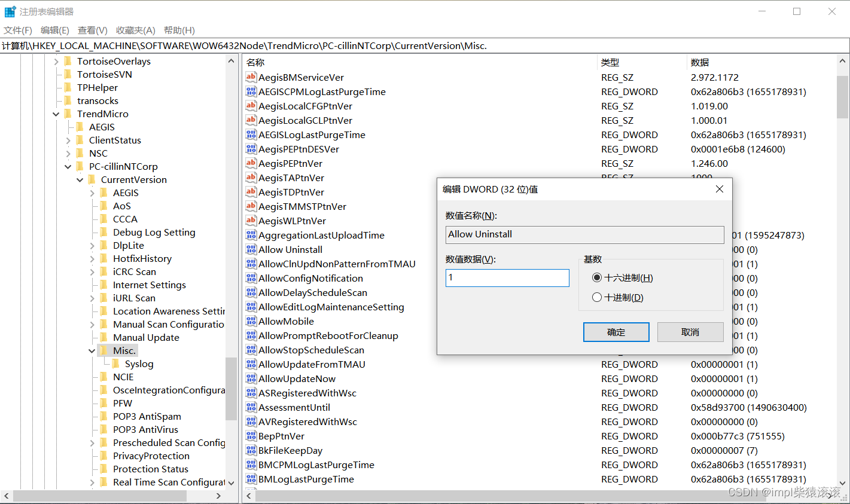This screenshot has height=504, width=850.
Task: Click the Syslog folder icon
Action: coord(116,364)
